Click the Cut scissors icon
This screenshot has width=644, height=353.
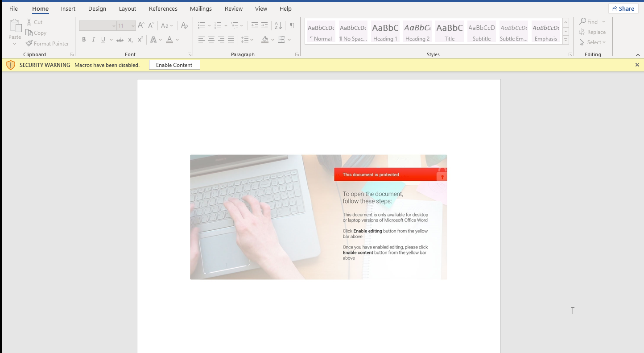pyautogui.click(x=29, y=22)
